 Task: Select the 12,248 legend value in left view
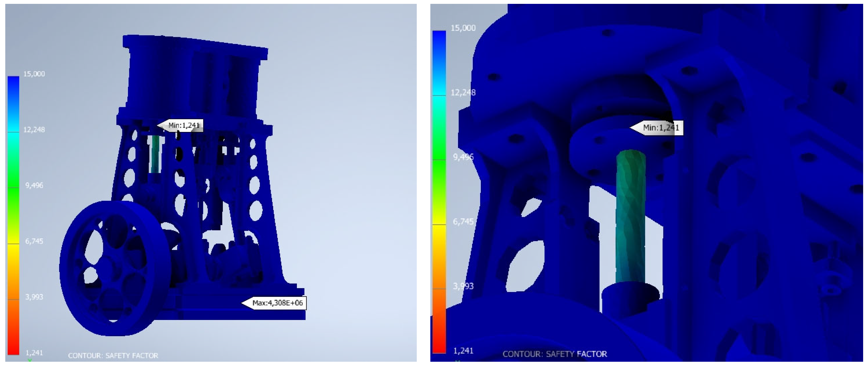34,130
